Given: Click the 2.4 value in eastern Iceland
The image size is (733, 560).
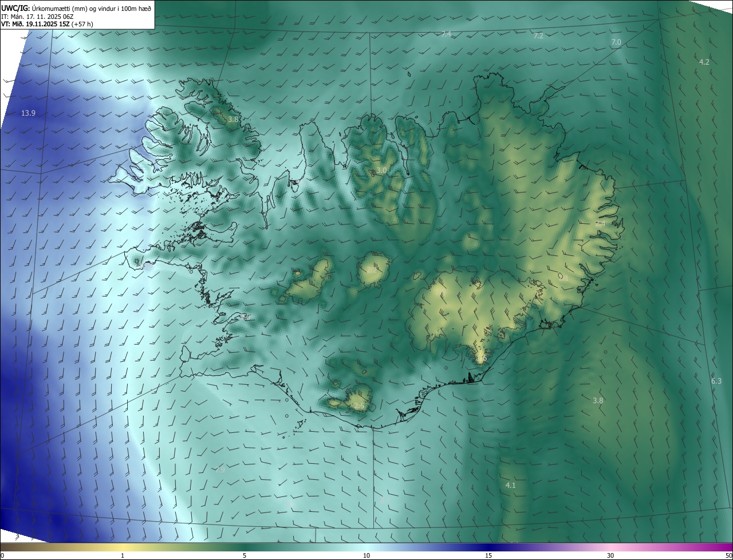Looking at the screenshot, I should tap(600, 223).
